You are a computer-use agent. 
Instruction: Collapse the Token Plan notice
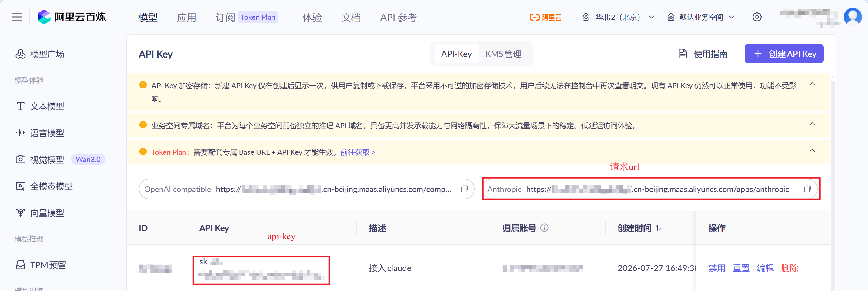pyautogui.click(x=812, y=150)
